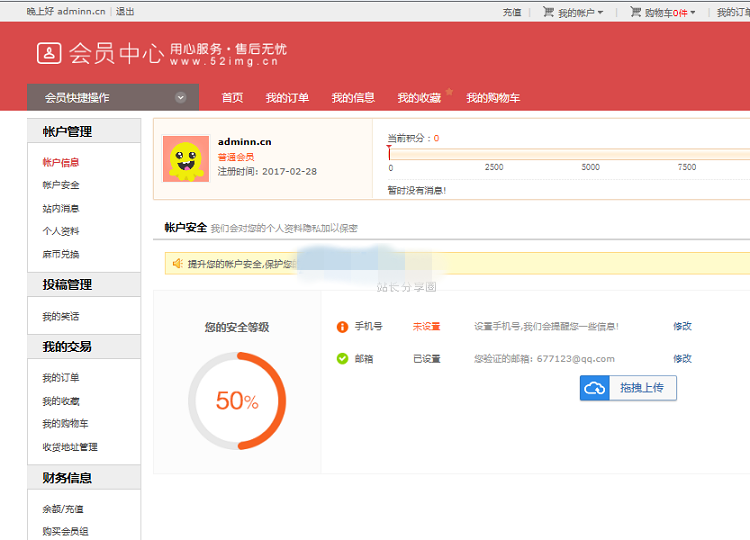The width and height of the screenshot is (750, 540).
Task: Open 购买会员组 in the sidebar
Action: click(x=66, y=531)
